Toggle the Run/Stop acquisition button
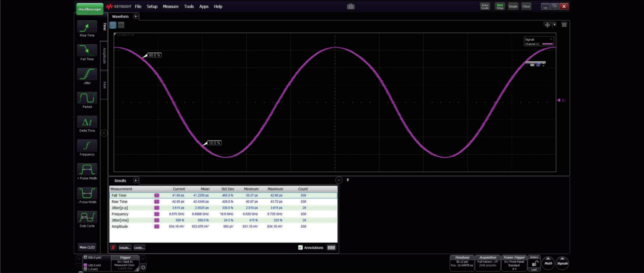 (x=500, y=6)
